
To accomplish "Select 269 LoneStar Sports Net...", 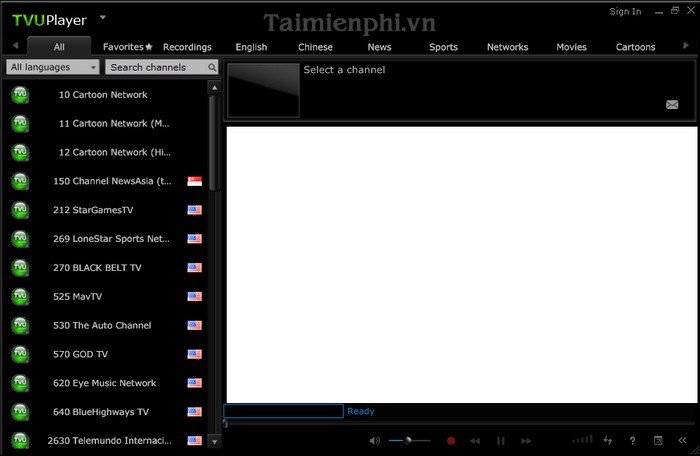I will 105,238.
